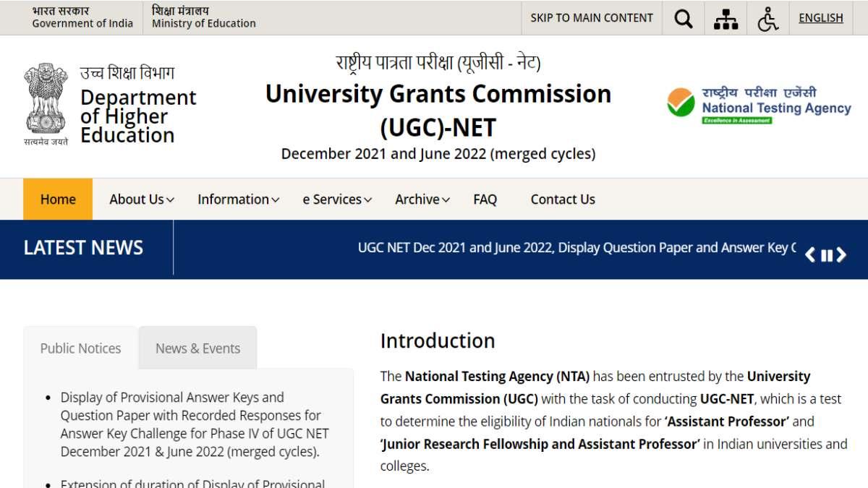Open accessibility options
The image size is (868, 488).
coord(767,17)
